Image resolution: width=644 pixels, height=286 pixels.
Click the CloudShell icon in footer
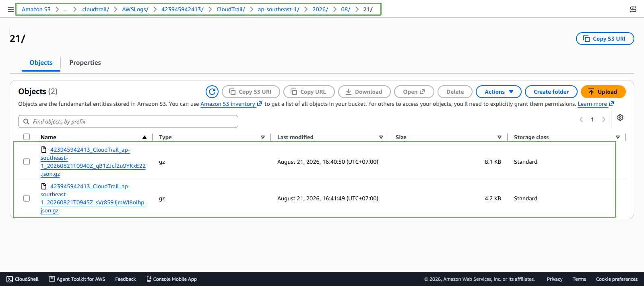10,279
